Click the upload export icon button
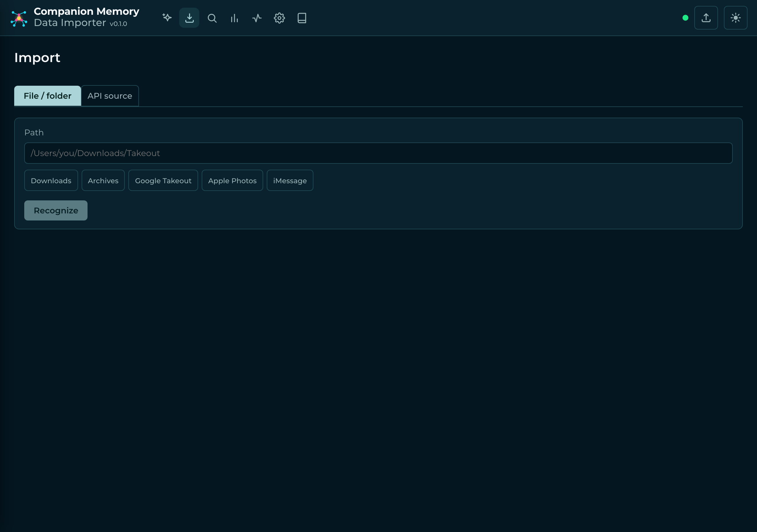This screenshot has height=532, width=757. tap(706, 18)
